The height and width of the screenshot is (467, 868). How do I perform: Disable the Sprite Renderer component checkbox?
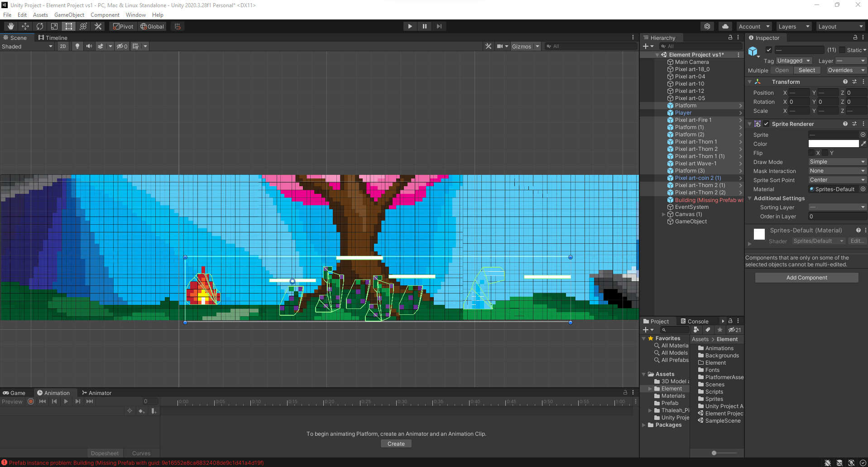pyautogui.click(x=766, y=124)
